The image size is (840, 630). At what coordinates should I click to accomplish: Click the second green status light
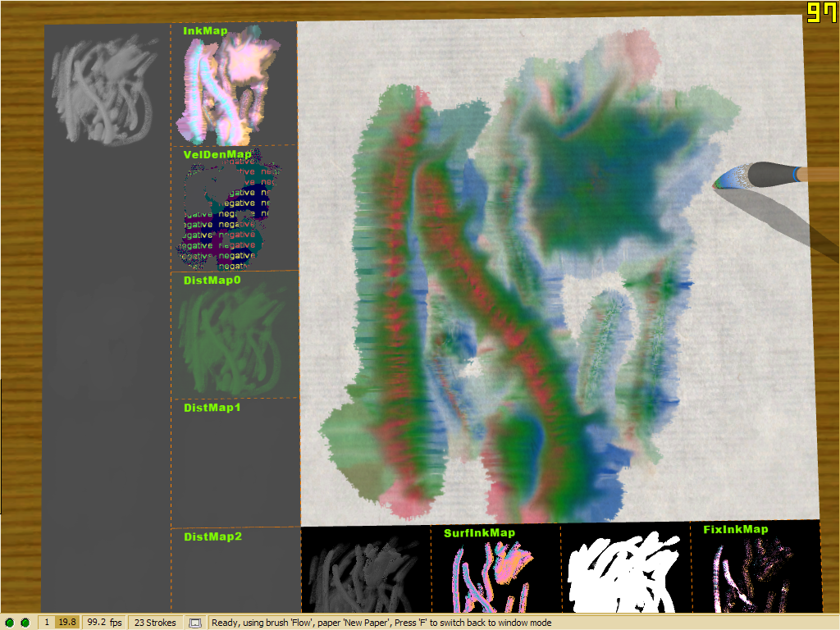(25, 623)
